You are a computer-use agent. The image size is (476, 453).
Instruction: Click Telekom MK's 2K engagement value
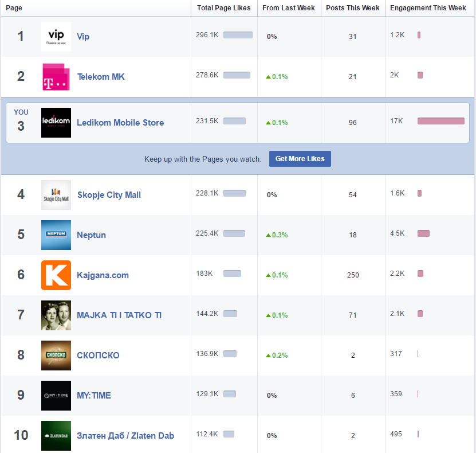[394, 75]
